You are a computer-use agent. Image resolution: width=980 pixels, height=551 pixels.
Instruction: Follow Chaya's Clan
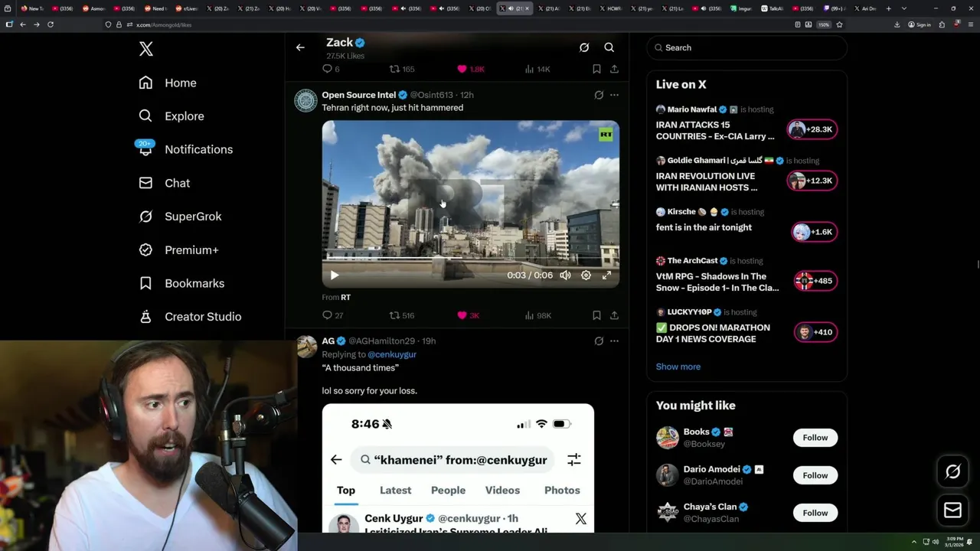pos(815,513)
